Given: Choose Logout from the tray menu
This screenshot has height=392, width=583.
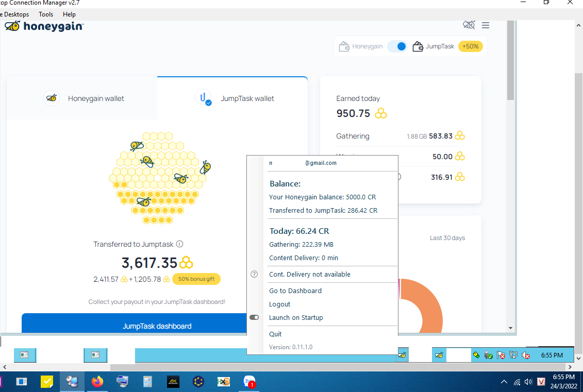Looking at the screenshot, I should point(279,304).
